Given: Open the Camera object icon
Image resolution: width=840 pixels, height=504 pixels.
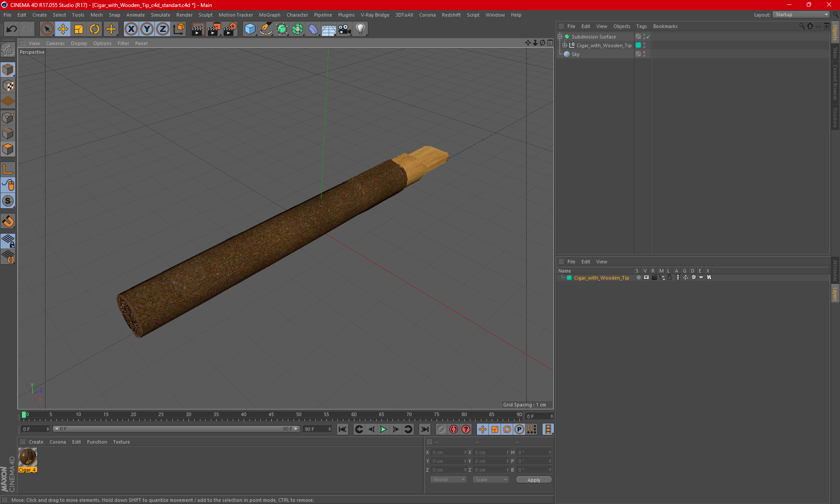Looking at the screenshot, I should point(344,29).
